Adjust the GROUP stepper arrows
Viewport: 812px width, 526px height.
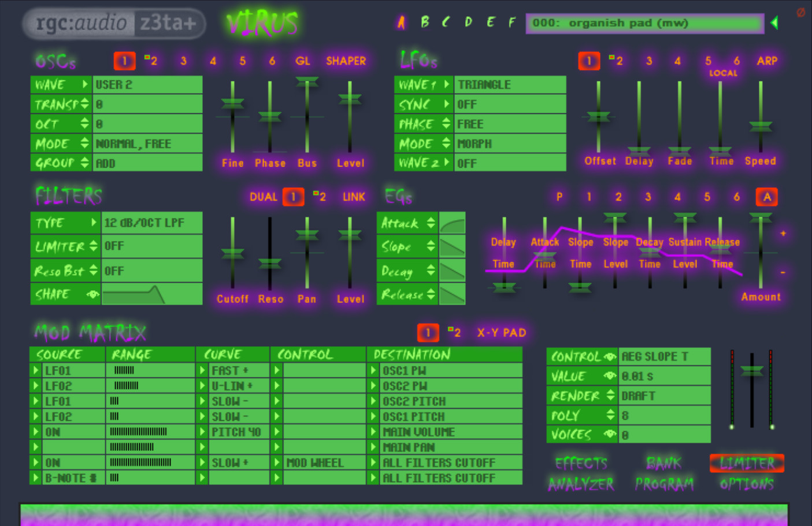click(85, 163)
